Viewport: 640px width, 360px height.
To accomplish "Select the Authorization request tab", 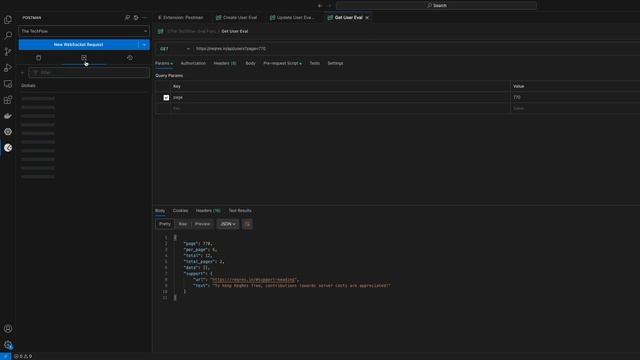I will click(x=193, y=63).
